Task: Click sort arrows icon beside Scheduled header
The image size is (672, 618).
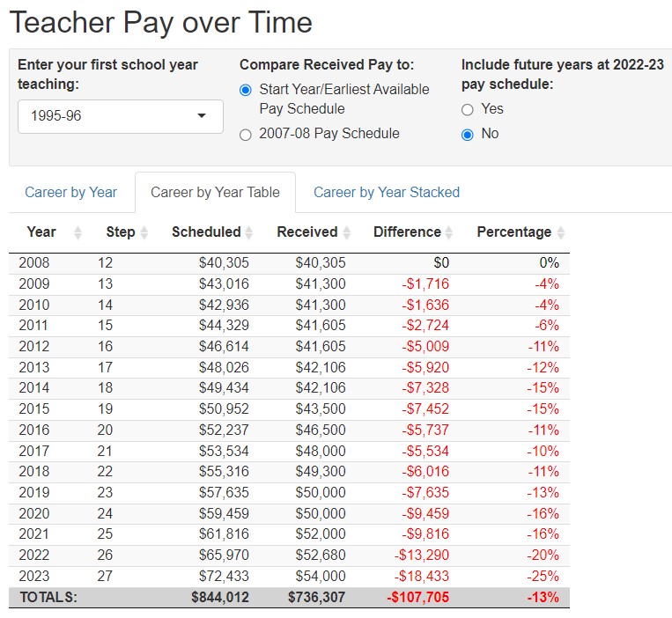Action: coord(250,232)
